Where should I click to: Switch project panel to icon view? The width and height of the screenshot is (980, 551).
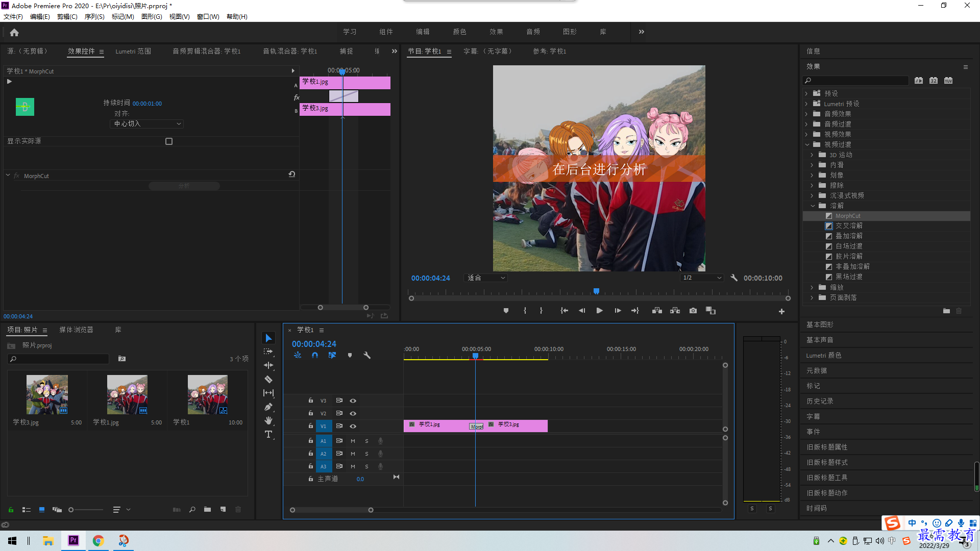click(42, 509)
